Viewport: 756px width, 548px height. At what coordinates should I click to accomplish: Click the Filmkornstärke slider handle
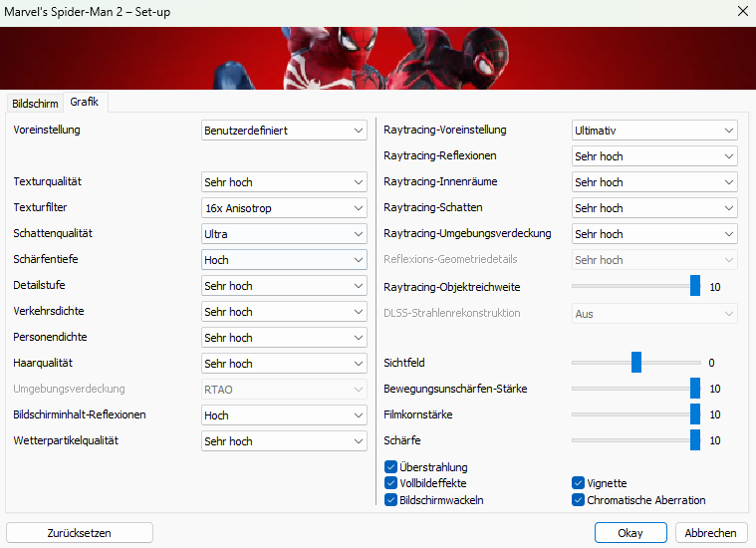tap(695, 414)
